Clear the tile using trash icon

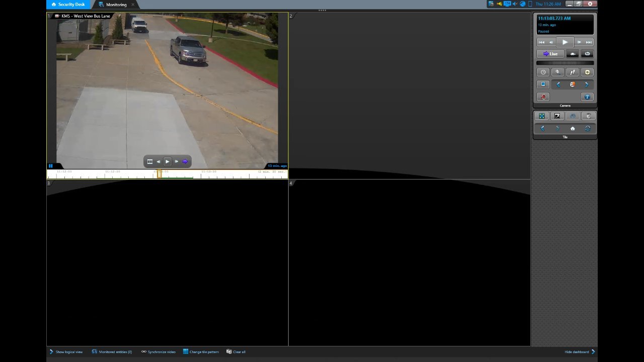(588, 116)
